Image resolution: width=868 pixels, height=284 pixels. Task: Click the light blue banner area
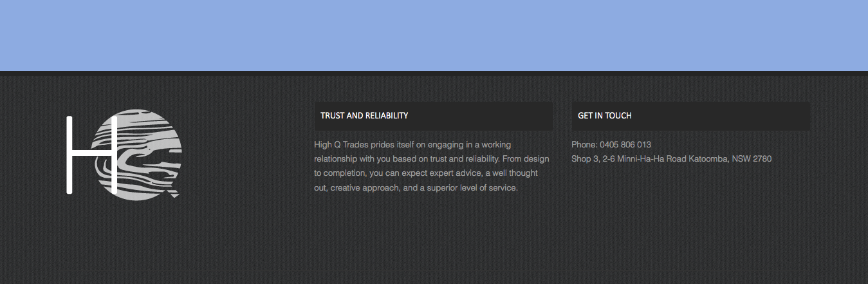(434, 35)
